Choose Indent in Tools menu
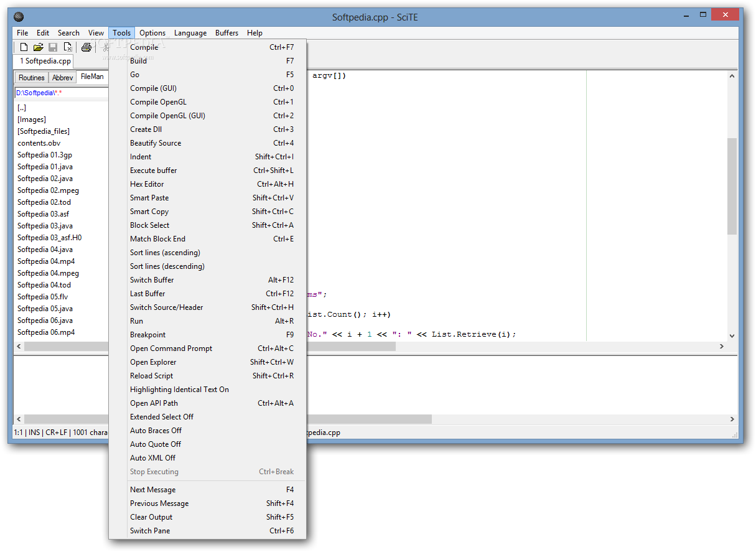The width and height of the screenshot is (756, 552). (x=208, y=157)
